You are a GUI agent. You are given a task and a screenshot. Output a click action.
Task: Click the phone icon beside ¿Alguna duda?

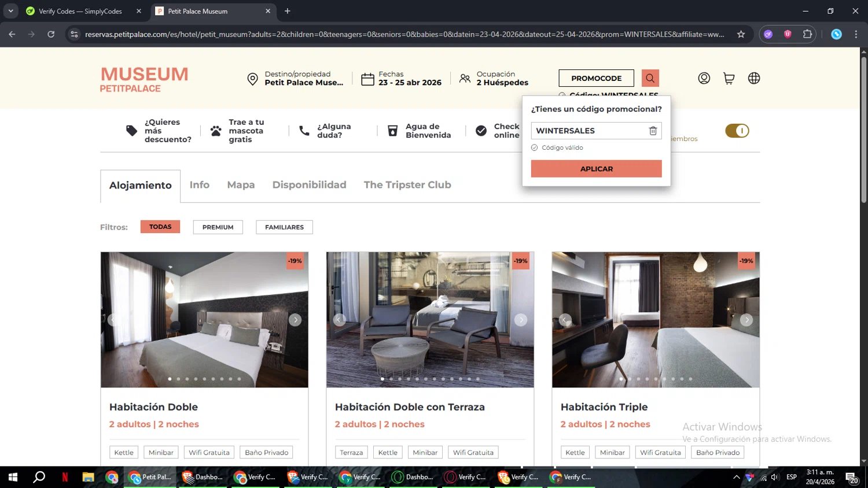click(304, 131)
